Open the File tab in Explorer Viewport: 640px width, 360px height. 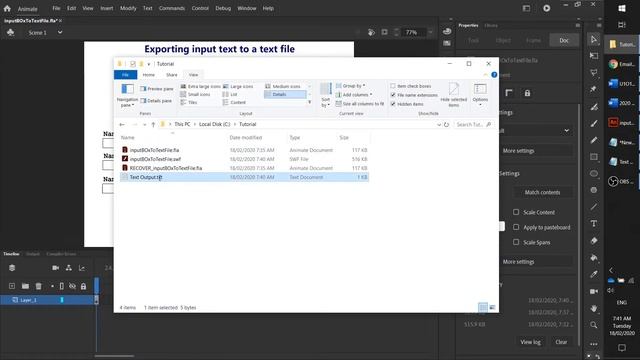pos(125,75)
